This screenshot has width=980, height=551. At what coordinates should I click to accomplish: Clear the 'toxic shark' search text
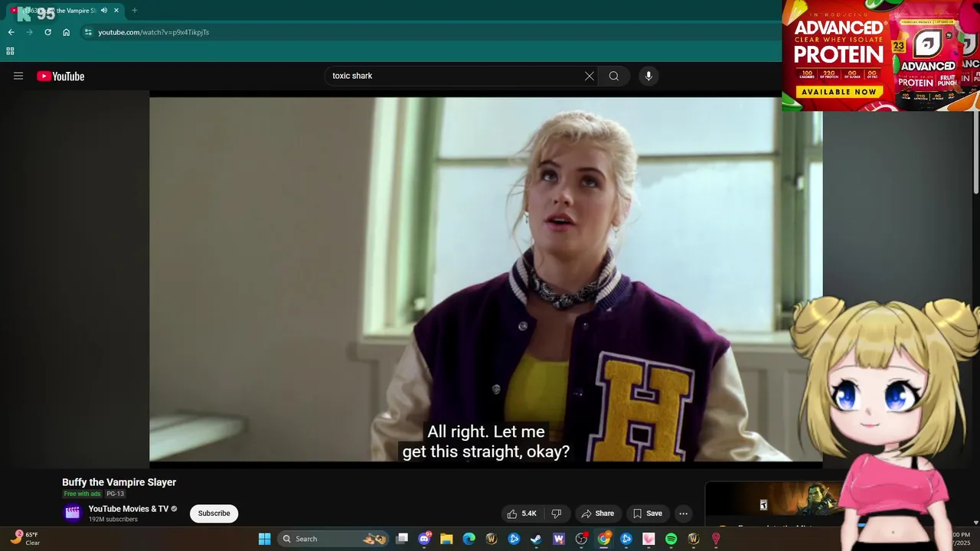coord(589,76)
